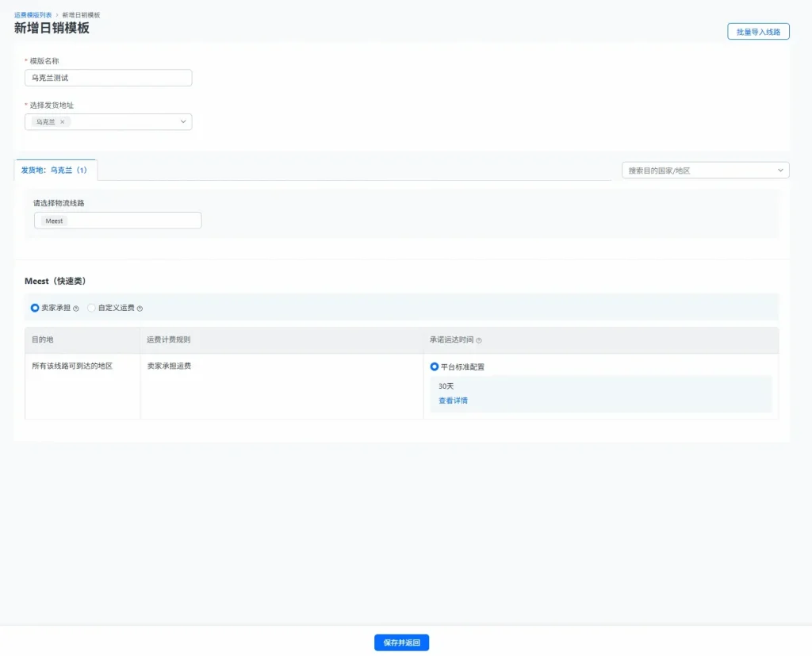Screen dimensions: 812x656
Task: Open the 查看详情 link
Action: pyautogui.click(x=453, y=401)
